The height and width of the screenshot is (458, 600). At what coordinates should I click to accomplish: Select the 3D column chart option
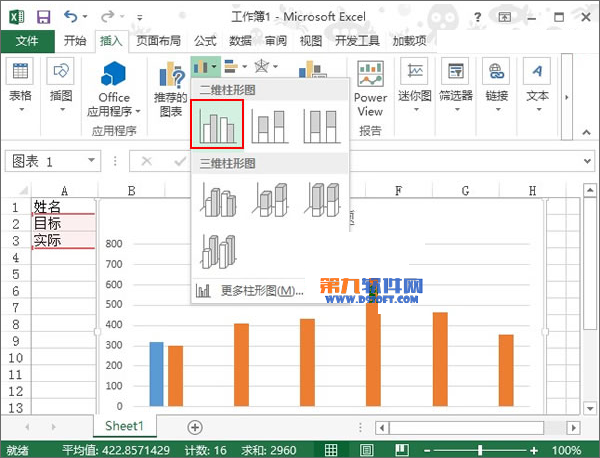click(218, 251)
